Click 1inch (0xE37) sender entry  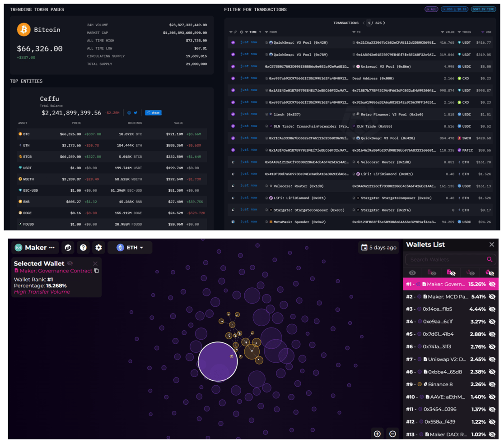(287, 114)
